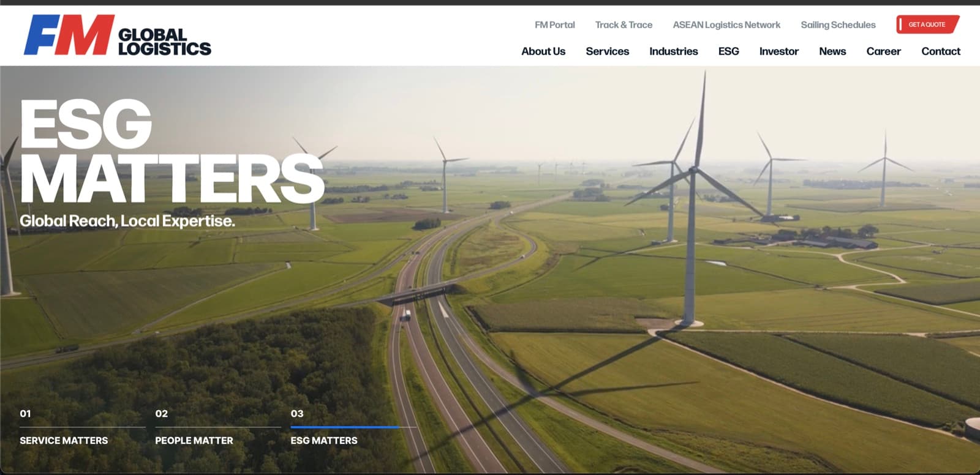Select the 02 People Matter slide
This screenshot has width=980, height=475.
pyautogui.click(x=217, y=427)
